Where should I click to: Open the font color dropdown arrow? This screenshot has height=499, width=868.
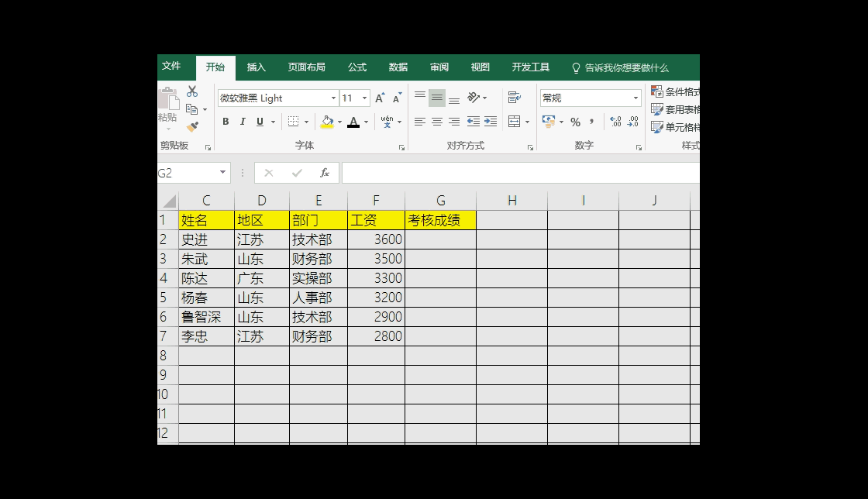click(366, 122)
